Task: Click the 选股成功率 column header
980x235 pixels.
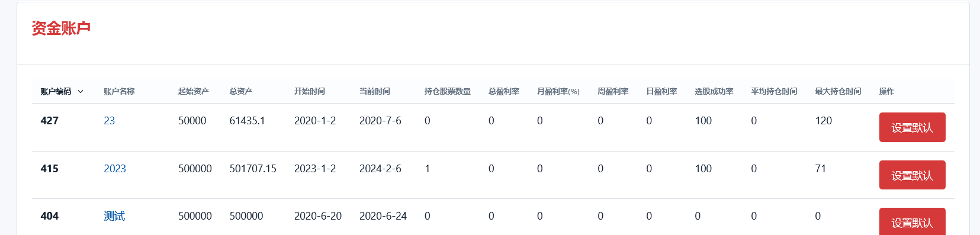Action: click(x=714, y=92)
